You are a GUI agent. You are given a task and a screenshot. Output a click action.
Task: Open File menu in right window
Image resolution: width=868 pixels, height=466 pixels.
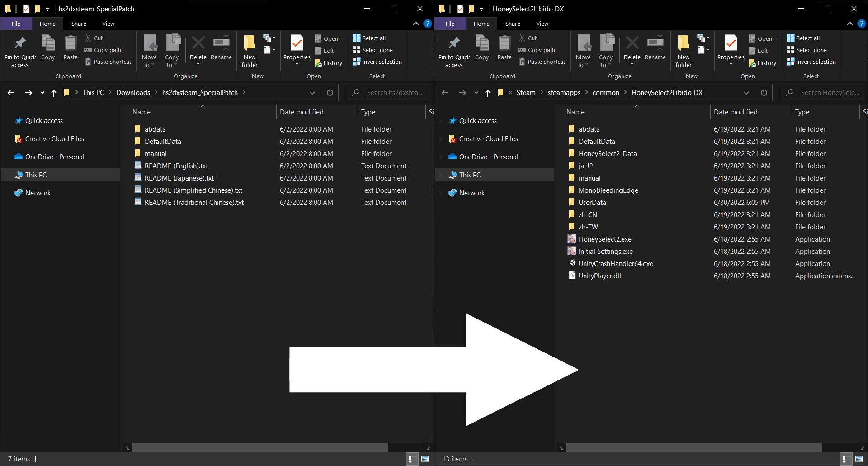click(450, 24)
